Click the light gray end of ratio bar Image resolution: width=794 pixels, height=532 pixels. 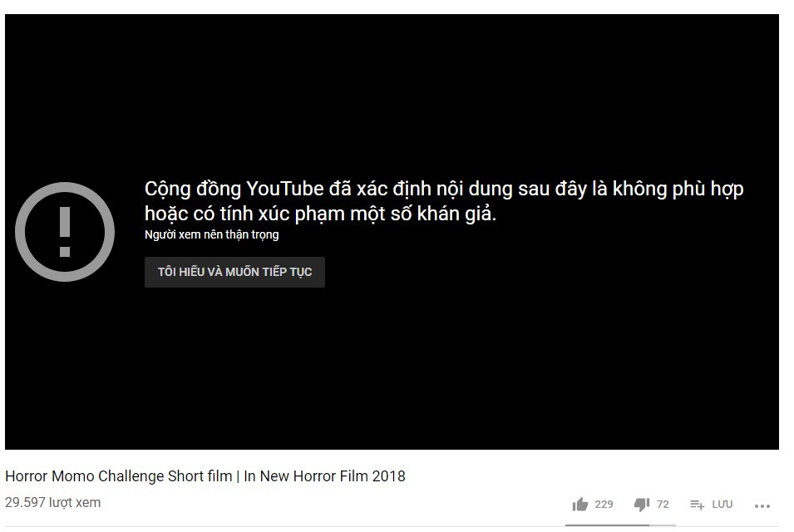pos(663,525)
